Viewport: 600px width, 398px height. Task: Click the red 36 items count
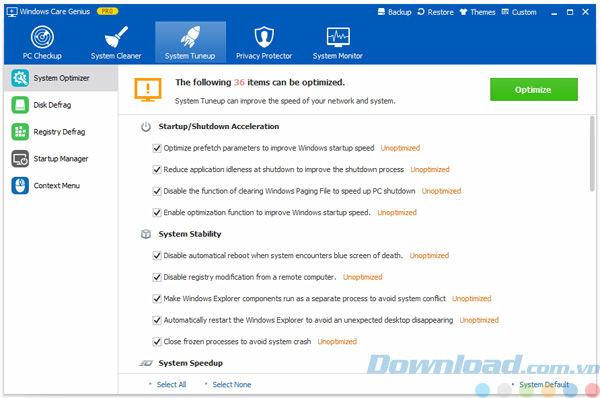point(239,82)
